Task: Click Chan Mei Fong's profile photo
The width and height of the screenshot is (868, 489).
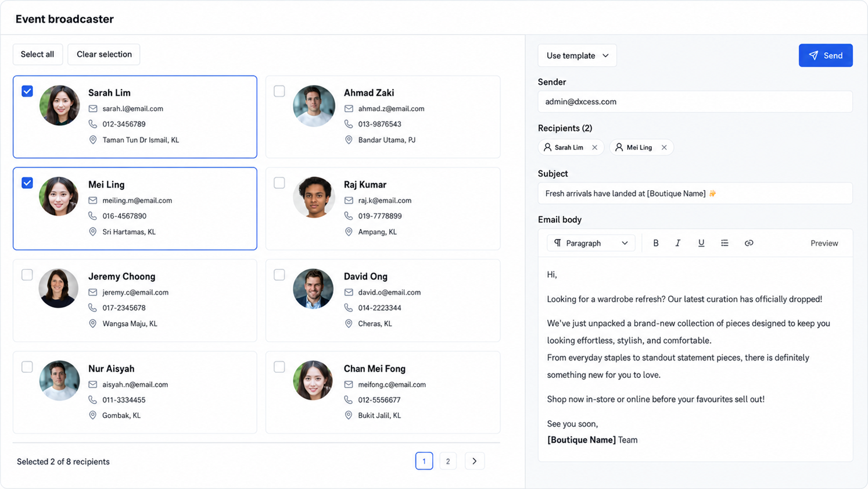Action: point(313,380)
